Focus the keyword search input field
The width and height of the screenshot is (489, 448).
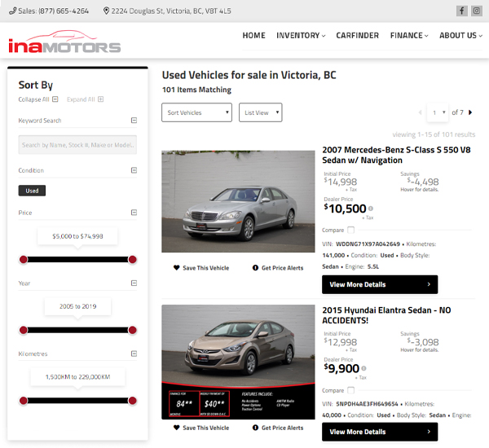point(77,145)
